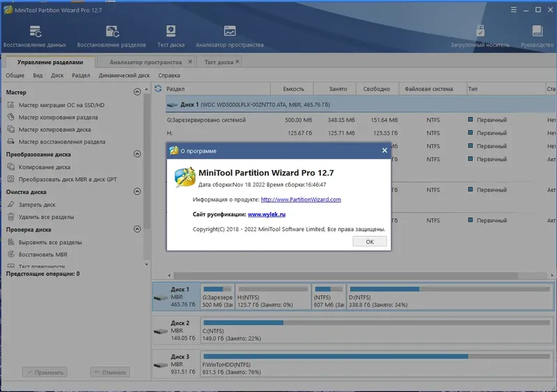Select the G:Зарезервировано системой partition row
Screen dimensions: 557x392
coord(359,120)
